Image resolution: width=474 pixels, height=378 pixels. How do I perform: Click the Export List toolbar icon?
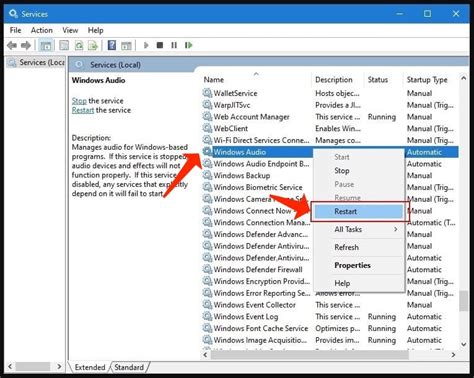(x=93, y=45)
